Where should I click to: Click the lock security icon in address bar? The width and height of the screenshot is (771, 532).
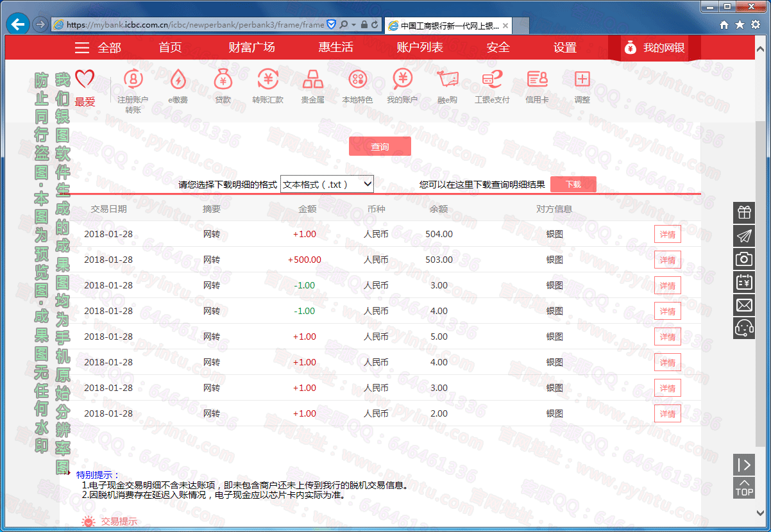(364, 25)
